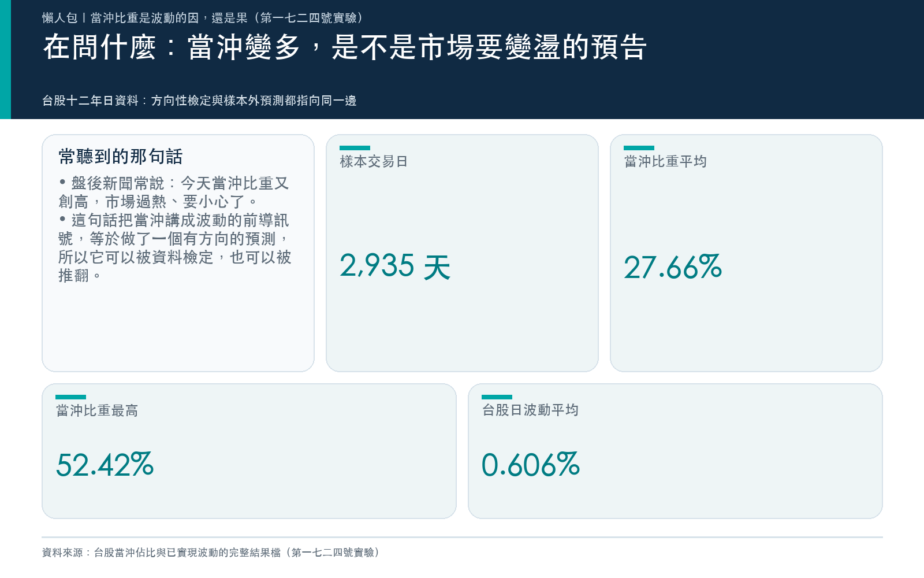Click the value 0.606%

coord(531,465)
